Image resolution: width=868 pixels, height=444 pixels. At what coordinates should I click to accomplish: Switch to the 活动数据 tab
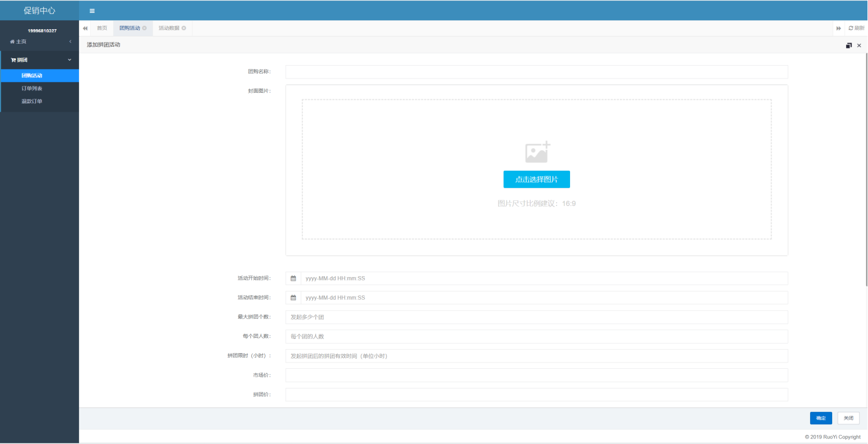(168, 28)
